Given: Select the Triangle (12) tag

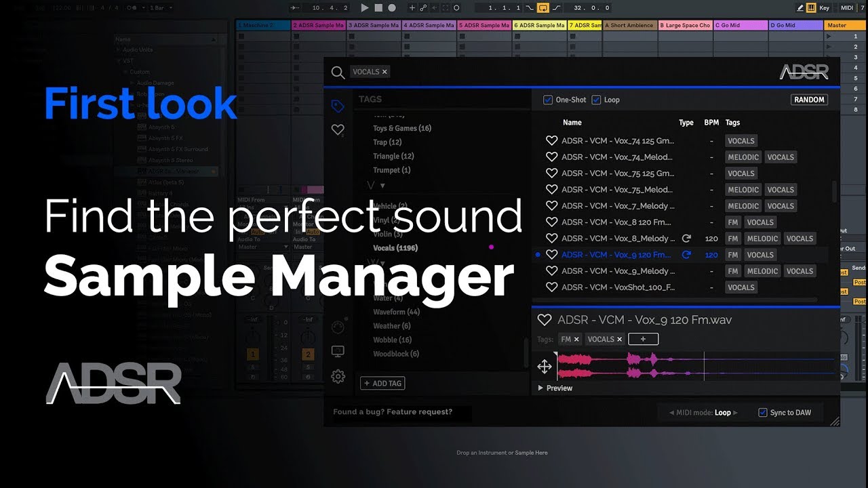Looking at the screenshot, I should click(393, 157).
